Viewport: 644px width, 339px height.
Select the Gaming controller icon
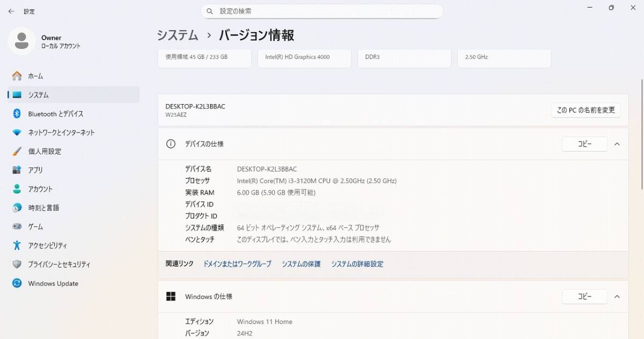click(x=17, y=227)
